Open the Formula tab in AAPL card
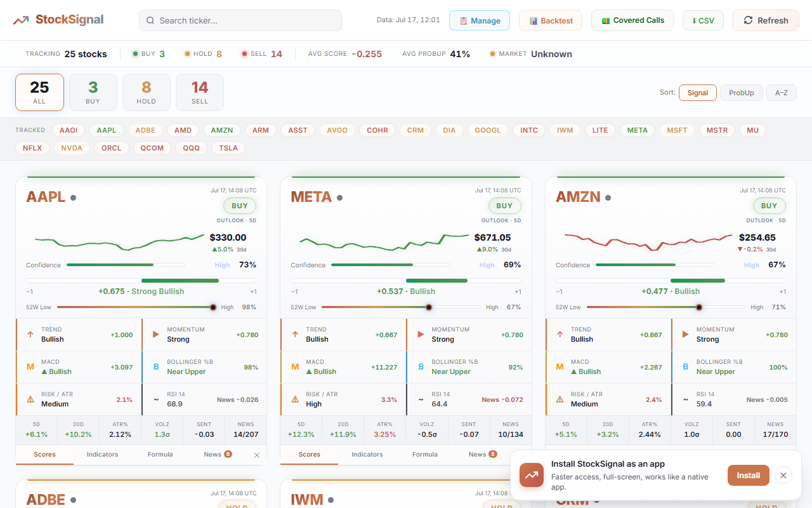Viewport: 812px width, 508px height. 160,455
